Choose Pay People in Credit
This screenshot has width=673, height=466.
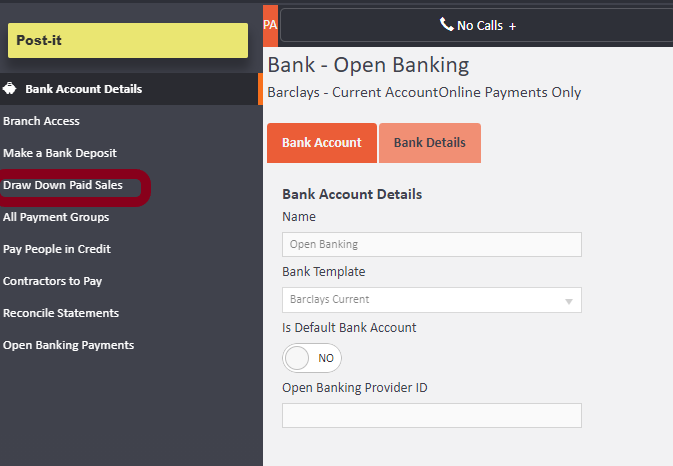[57, 249]
